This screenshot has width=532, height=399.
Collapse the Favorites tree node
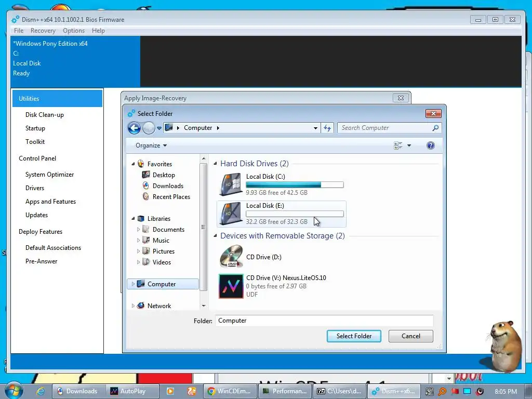[133, 164]
